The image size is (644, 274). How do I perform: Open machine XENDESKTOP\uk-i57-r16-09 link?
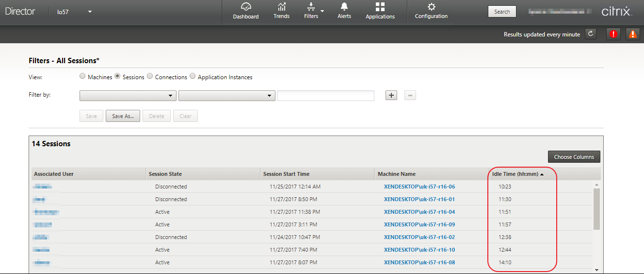coord(419,224)
